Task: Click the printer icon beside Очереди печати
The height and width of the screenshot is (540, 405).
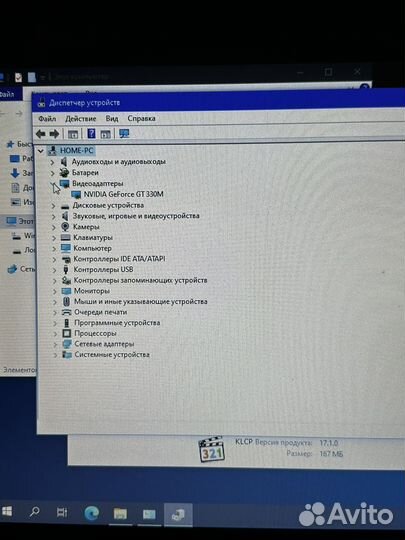Action: [66, 312]
